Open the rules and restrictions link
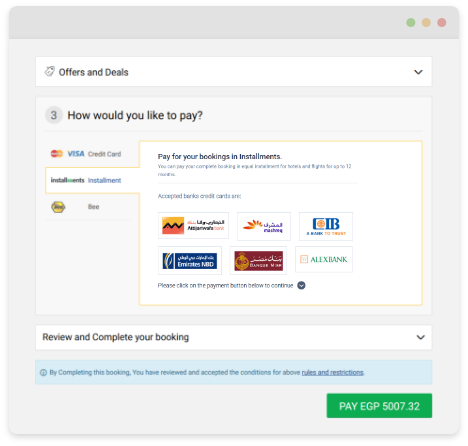The image size is (468, 446). (332, 372)
